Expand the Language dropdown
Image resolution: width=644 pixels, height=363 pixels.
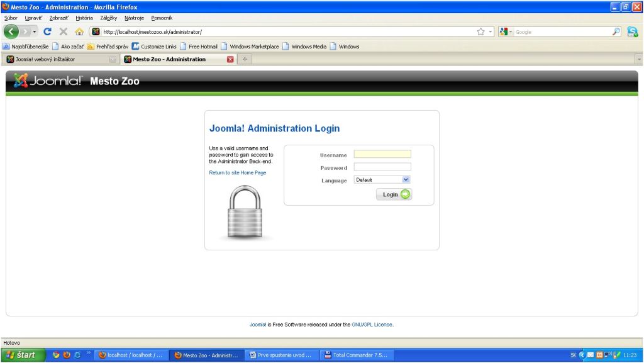[382, 180]
